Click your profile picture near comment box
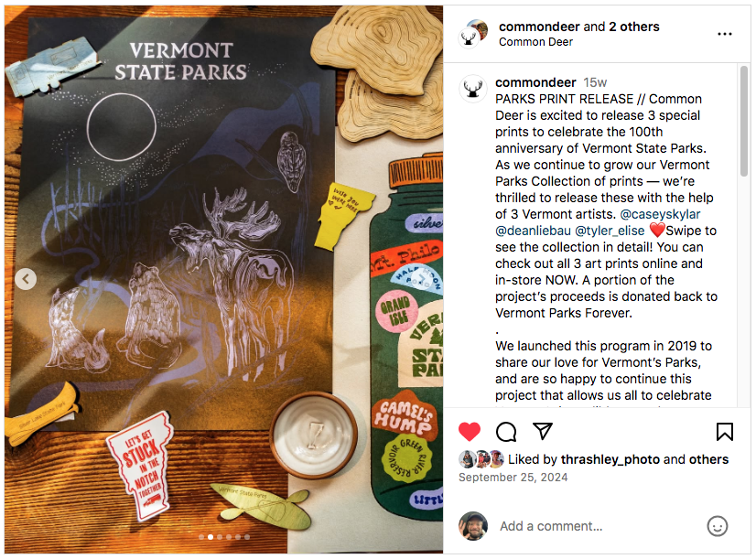The width and height of the screenshot is (756, 559). (473, 526)
